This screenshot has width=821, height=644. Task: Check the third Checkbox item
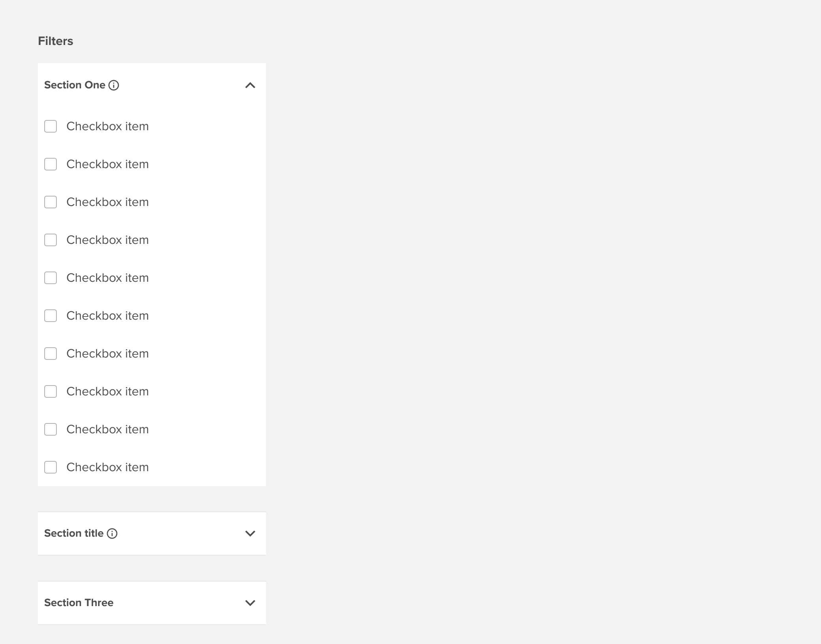click(x=51, y=202)
